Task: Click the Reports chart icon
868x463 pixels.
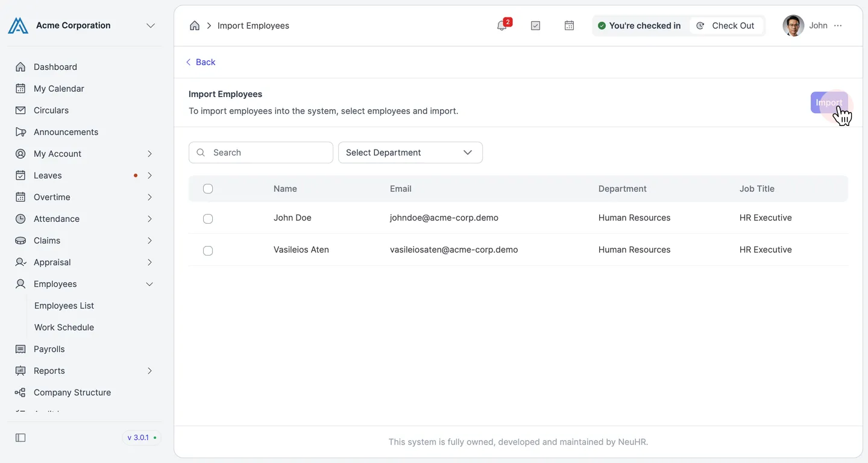Action: click(20, 371)
